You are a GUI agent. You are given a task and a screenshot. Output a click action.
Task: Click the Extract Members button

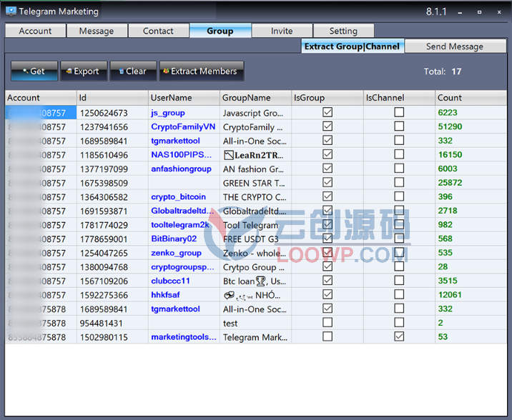tap(202, 71)
